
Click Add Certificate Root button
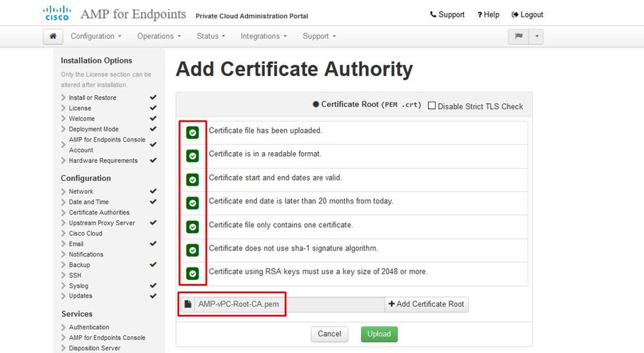click(426, 304)
